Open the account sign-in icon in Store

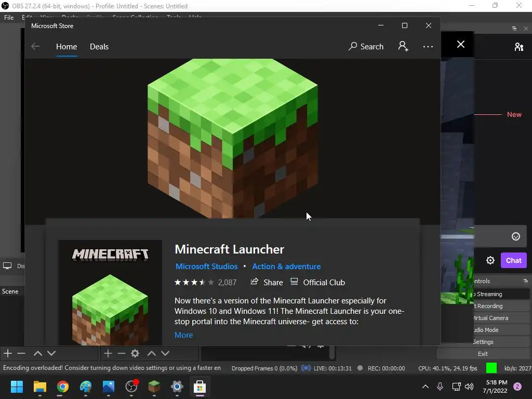pyautogui.click(x=403, y=46)
